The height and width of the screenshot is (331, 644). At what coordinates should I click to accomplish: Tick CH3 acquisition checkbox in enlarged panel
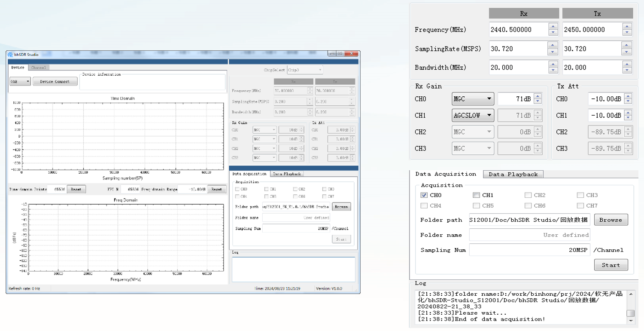pyautogui.click(x=580, y=195)
